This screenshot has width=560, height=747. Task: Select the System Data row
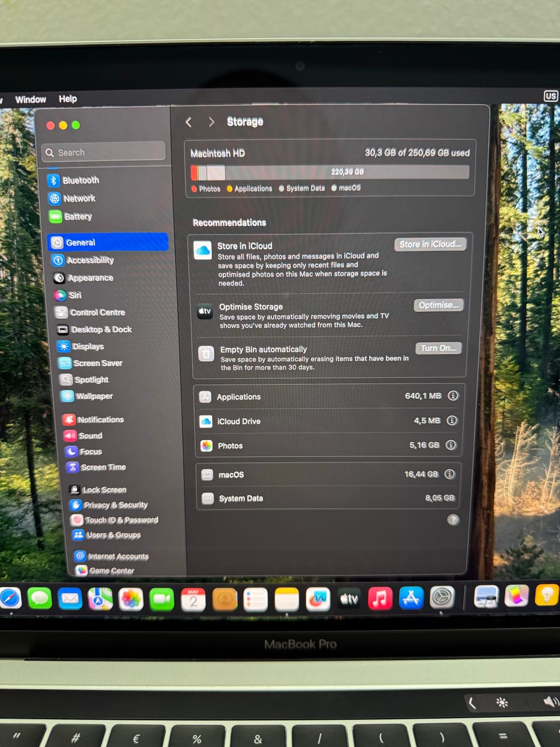[x=328, y=498]
